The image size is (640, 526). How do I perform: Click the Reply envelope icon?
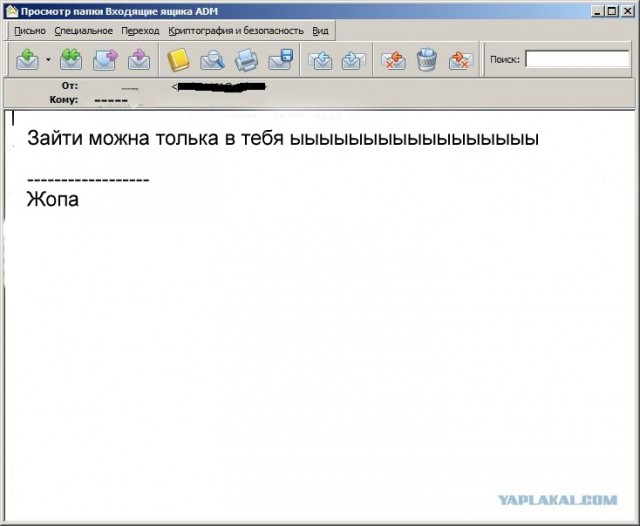(27, 60)
